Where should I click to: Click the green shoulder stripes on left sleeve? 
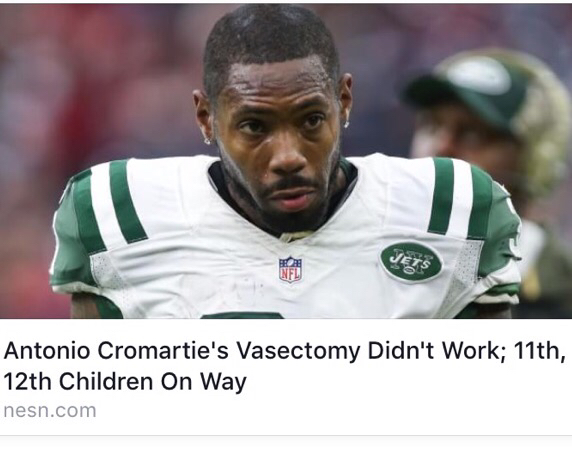pos(109,204)
